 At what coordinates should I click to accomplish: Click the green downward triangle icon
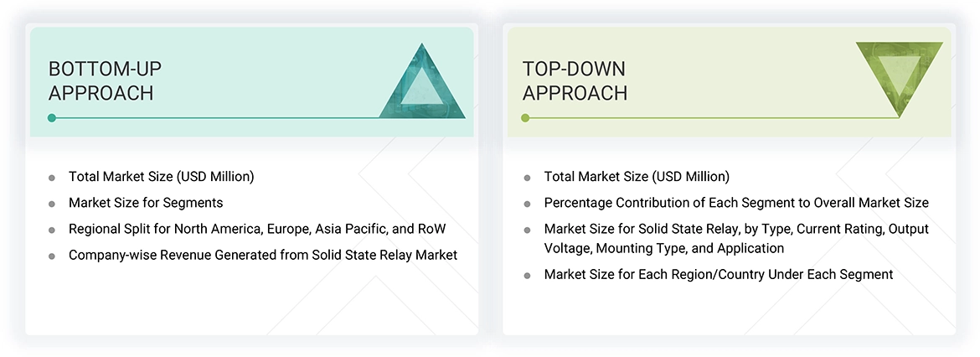pyautogui.click(x=899, y=77)
